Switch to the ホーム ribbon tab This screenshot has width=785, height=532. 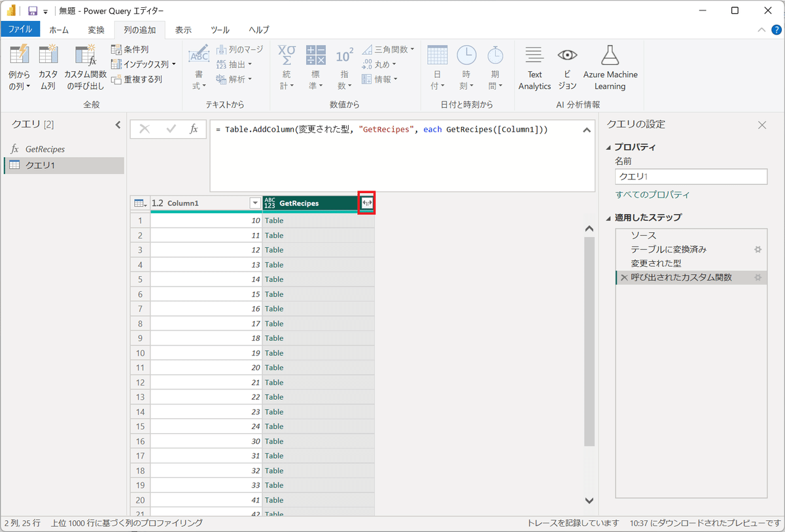(x=59, y=29)
